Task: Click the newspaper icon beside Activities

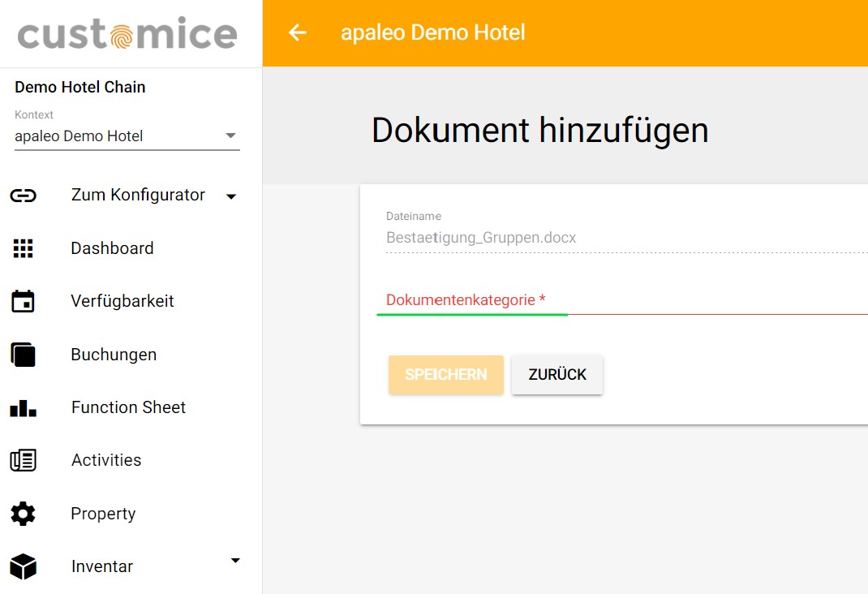Action: pos(24,461)
